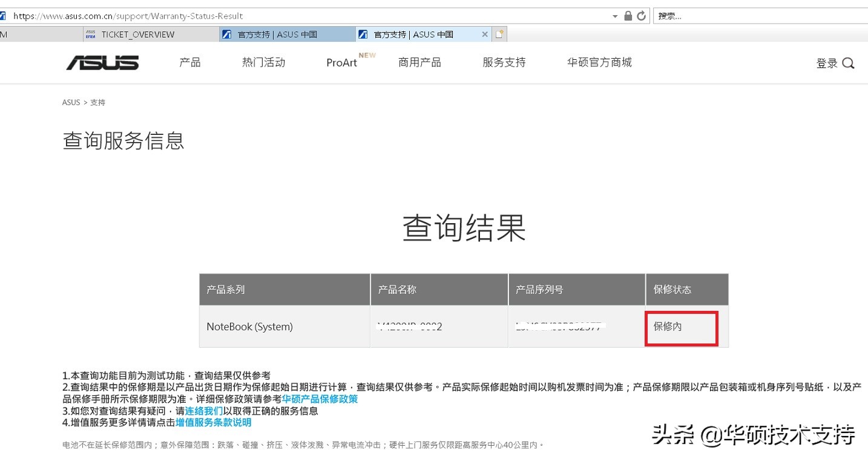Select the 商用产品 menu item
The height and width of the screenshot is (459, 868).
[x=419, y=62]
